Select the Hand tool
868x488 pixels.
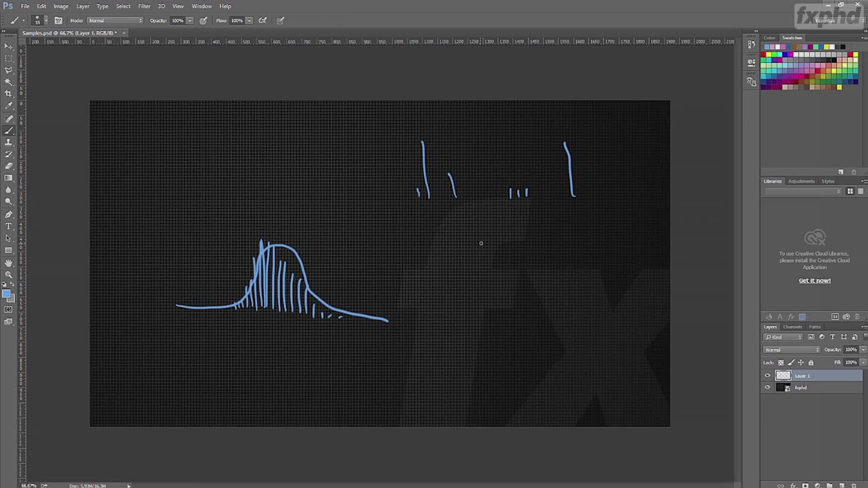pos(8,263)
